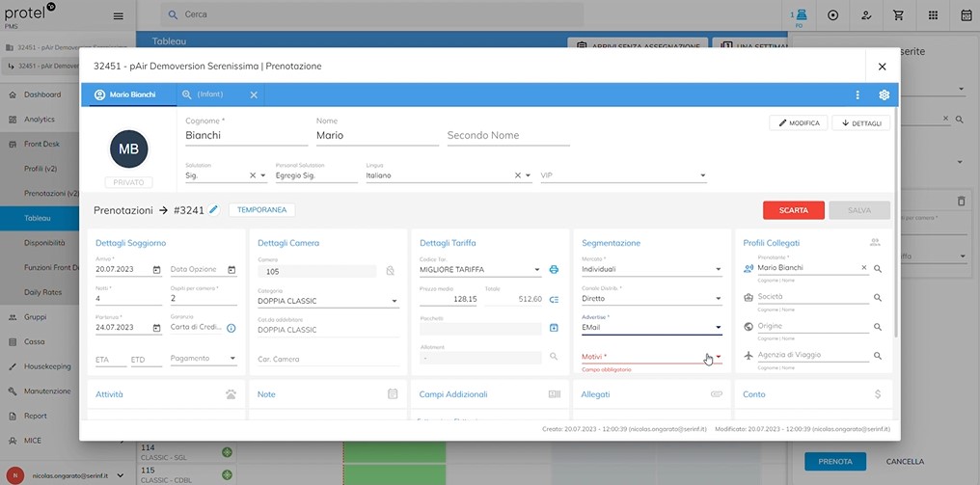Click the TEMPORANEA status button
The height and width of the screenshot is (485, 980).
(x=261, y=210)
